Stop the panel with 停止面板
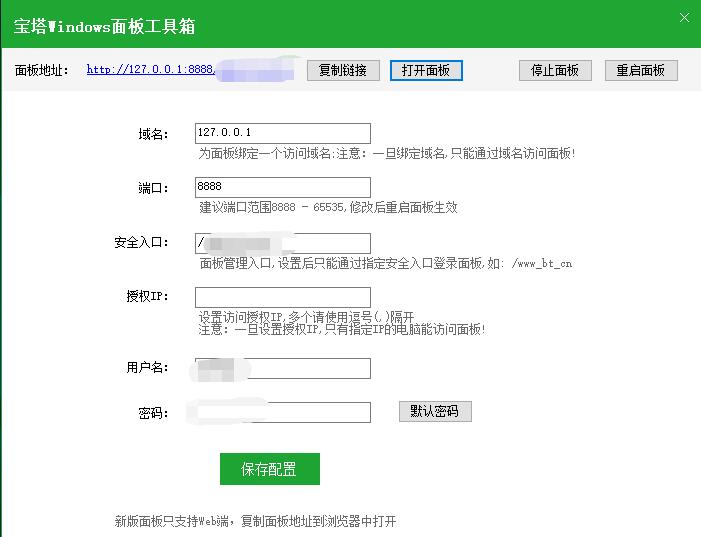 [555, 70]
